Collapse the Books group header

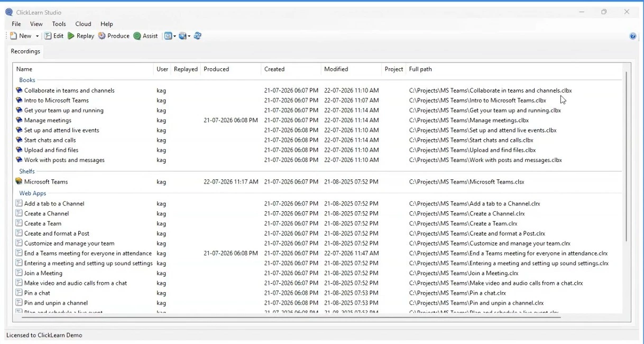(27, 80)
